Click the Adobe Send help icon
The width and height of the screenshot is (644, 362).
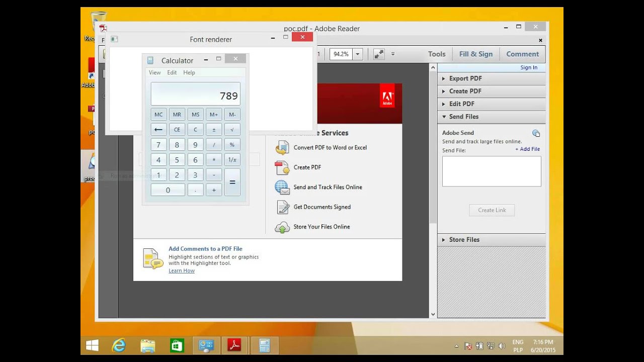click(x=536, y=133)
